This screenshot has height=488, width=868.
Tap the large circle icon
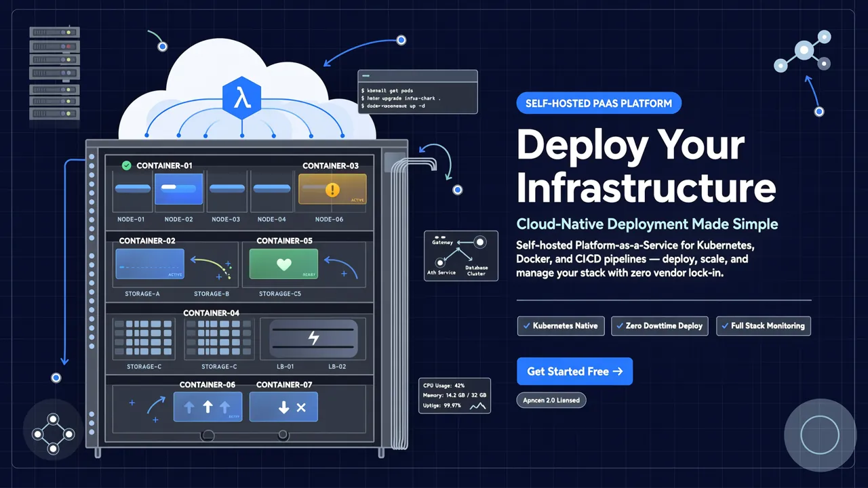820,435
